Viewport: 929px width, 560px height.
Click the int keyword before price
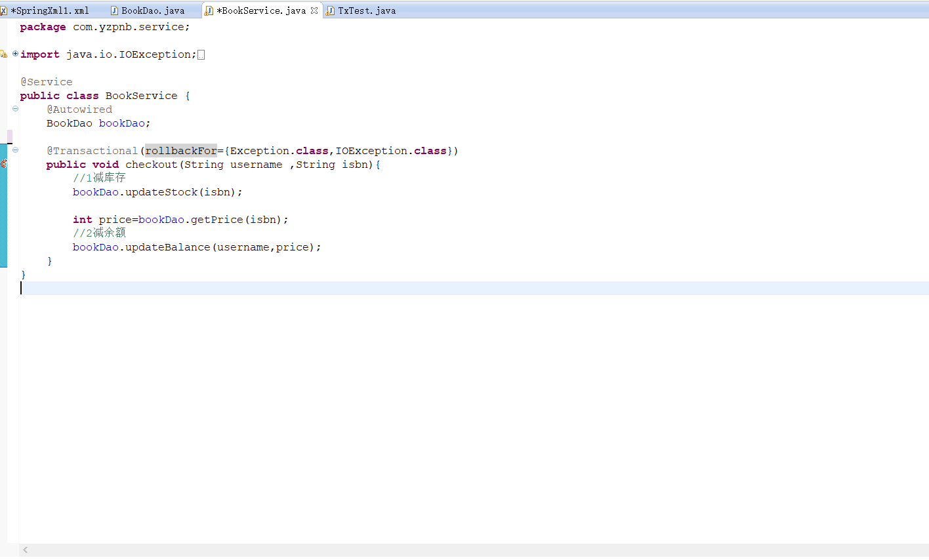[x=83, y=220]
